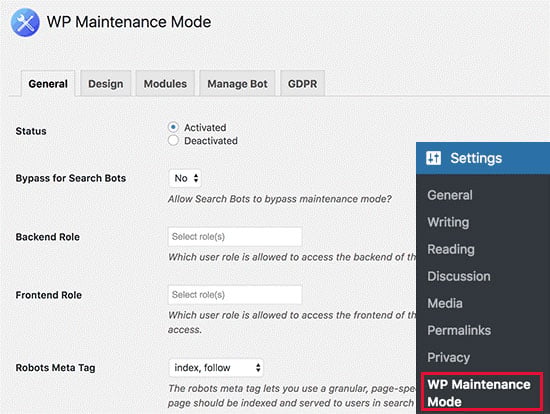Image resolution: width=550 pixels, height=414 pixels.
Task: Open the Media settings menu item
Action: pyautogui.click(x=445, y=303)
